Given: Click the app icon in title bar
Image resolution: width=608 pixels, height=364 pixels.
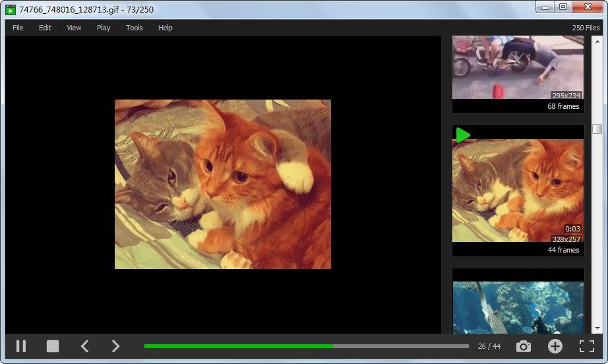Looking at the screenshot, I should [11, 9].
